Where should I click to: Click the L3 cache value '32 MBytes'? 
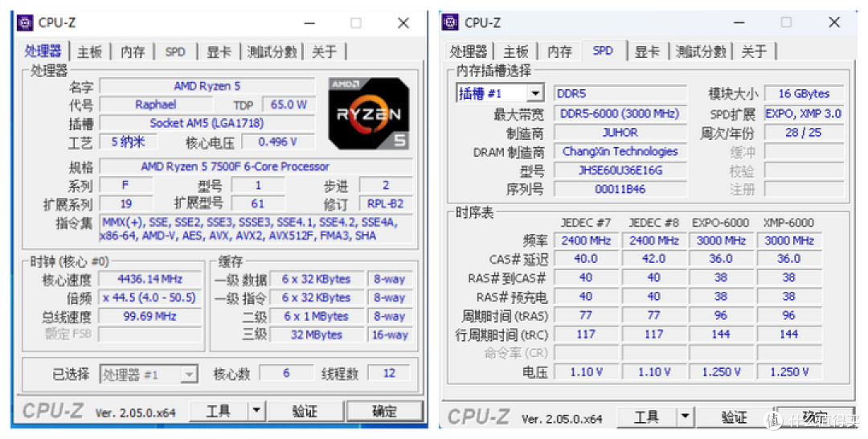317,335
